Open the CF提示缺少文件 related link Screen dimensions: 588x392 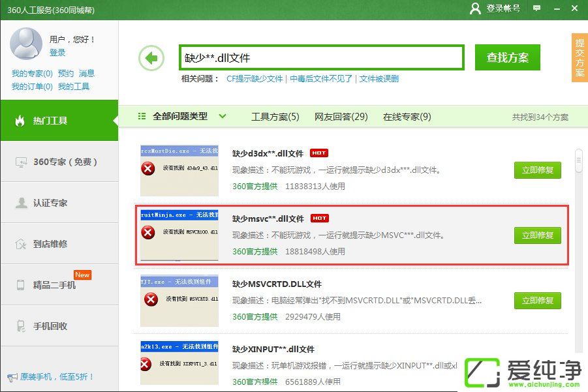(x=255, y=79)
